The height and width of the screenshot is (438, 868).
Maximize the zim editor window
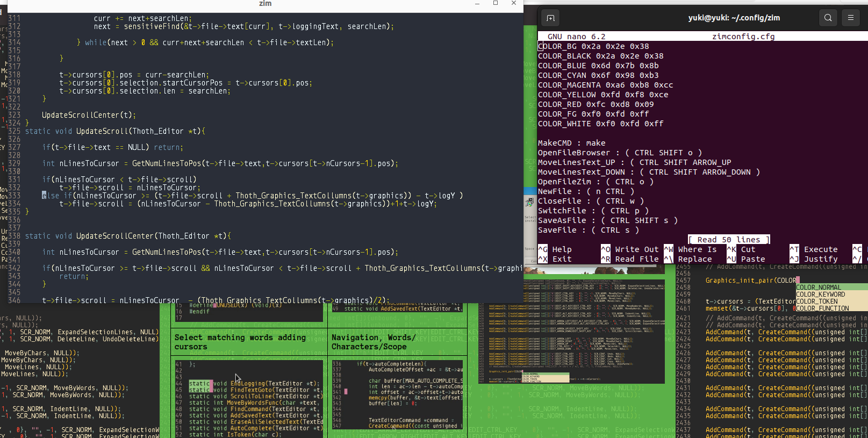[496, 3]
